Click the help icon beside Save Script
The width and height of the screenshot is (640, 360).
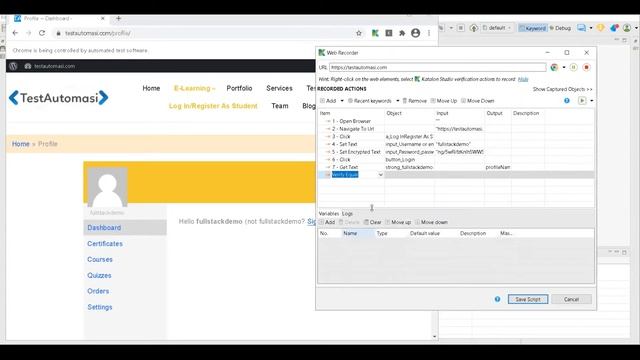497,299
